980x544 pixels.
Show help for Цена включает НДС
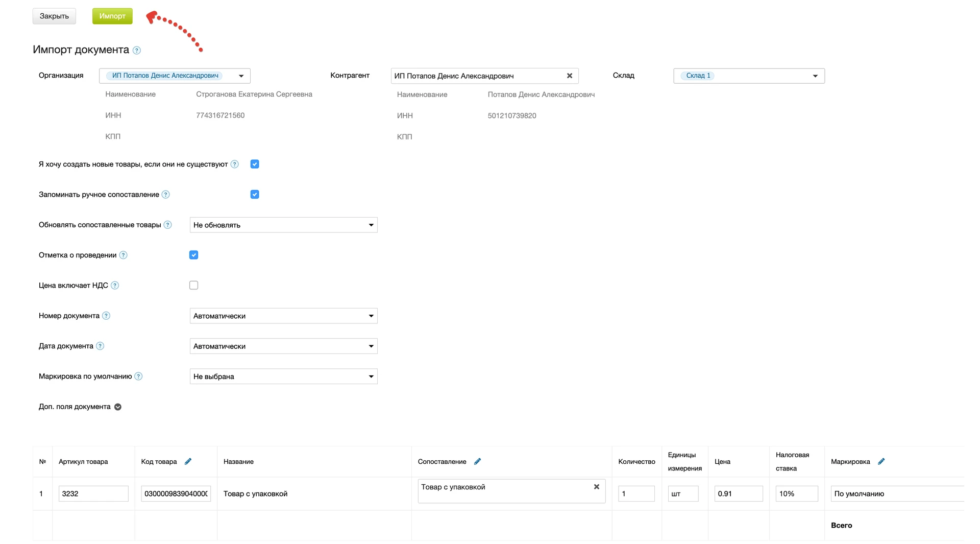pos(115,286)
